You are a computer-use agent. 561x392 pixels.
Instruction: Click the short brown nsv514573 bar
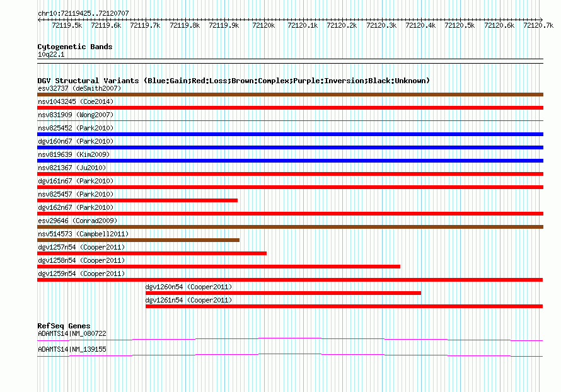pyautogui.click(x=139, y=240)
